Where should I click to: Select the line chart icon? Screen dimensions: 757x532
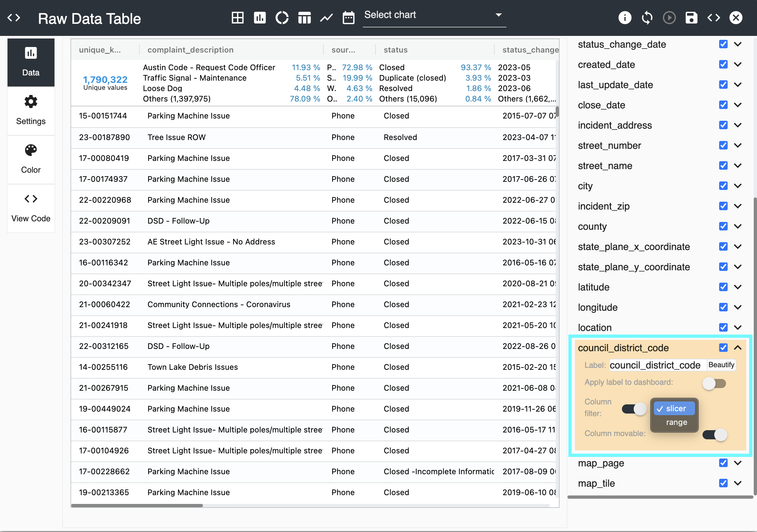coord(326,18)
